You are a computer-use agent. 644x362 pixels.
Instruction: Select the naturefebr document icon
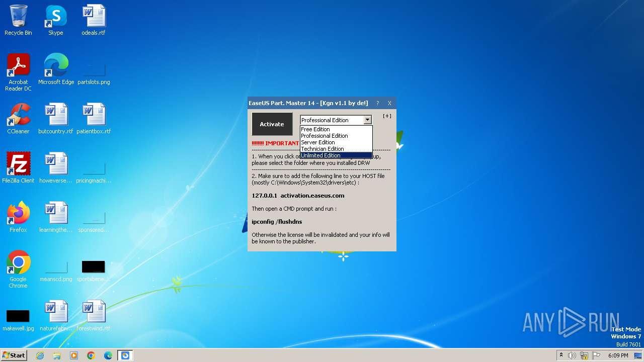click(x=56, y=316)
